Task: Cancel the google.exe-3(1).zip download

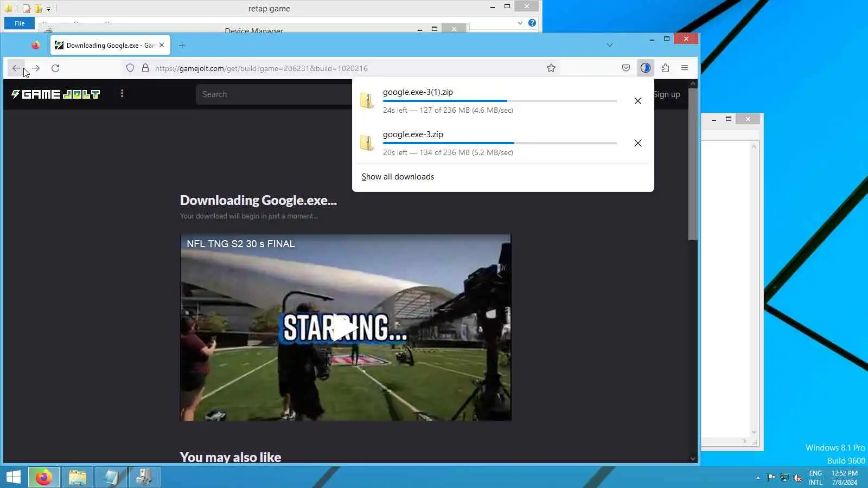Action: (638, 101)
